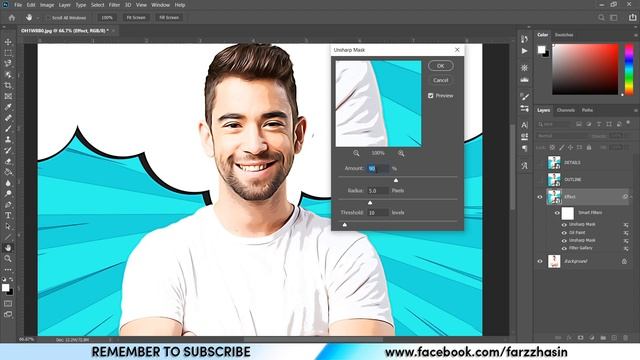Select the Move tool
640x360 pixels.
pos(8,42)
